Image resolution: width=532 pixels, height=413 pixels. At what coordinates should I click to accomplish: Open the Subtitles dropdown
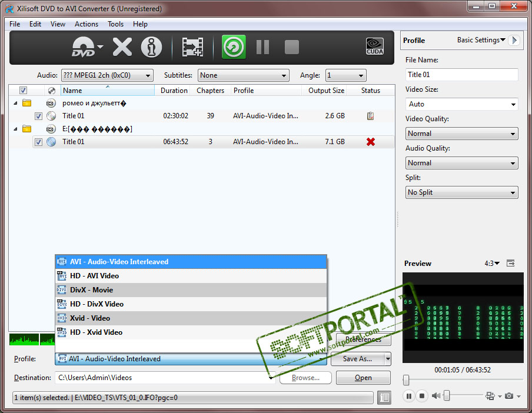pyautogui.click(x=243, y=75)
